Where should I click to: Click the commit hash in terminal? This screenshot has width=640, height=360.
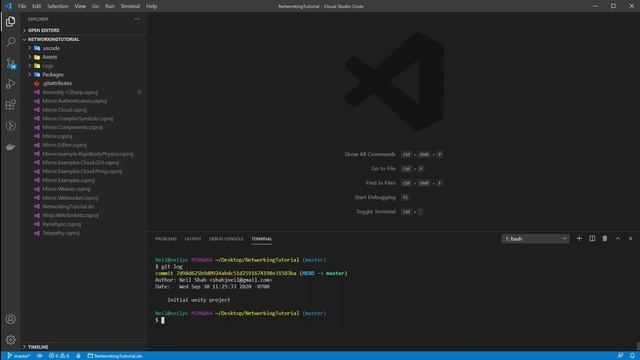(x=236, y=273)
